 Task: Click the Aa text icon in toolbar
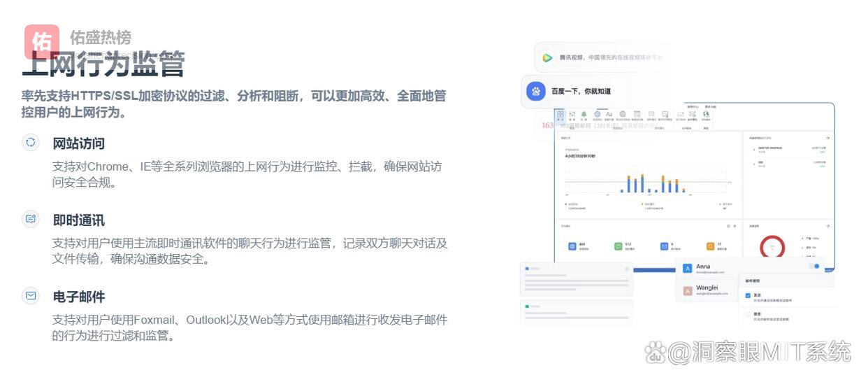609,114
